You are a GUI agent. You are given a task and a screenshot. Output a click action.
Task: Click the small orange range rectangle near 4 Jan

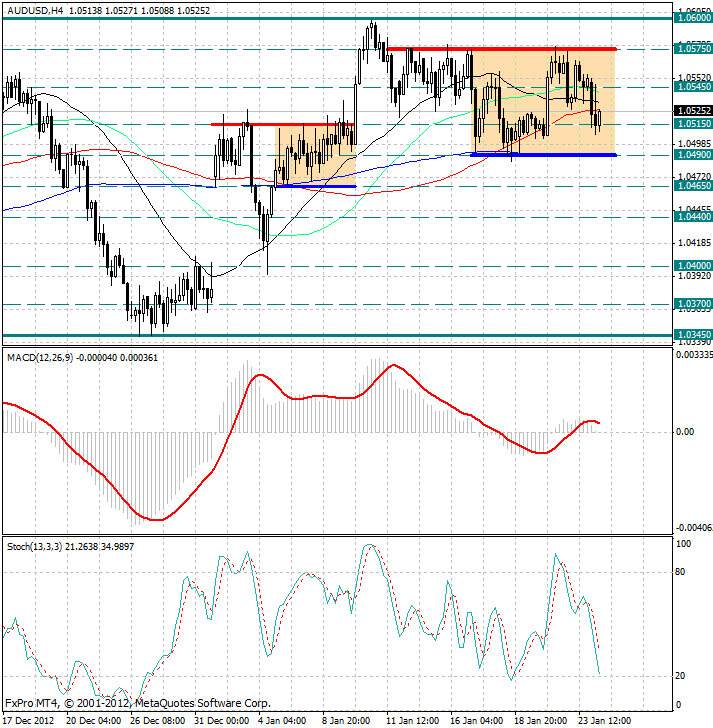point(316,156)
